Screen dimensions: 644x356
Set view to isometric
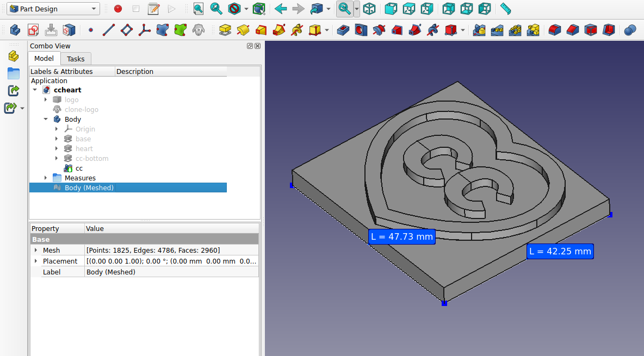[x=369, y=9]
